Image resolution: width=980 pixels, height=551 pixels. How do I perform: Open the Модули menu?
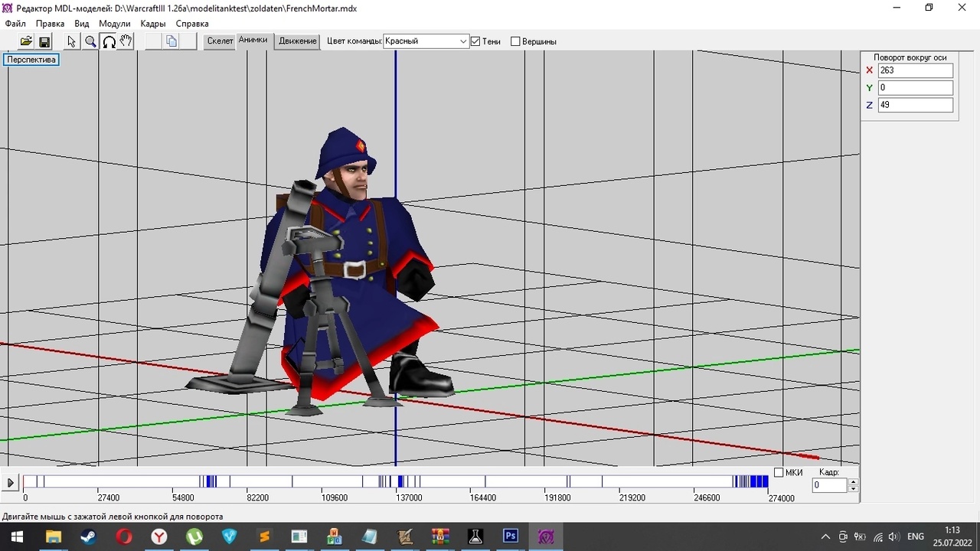pyautogui.click(x=115, y=24)
